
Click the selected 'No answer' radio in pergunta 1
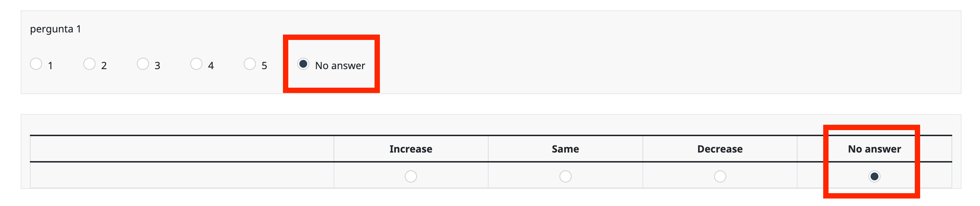click(303, 64)
